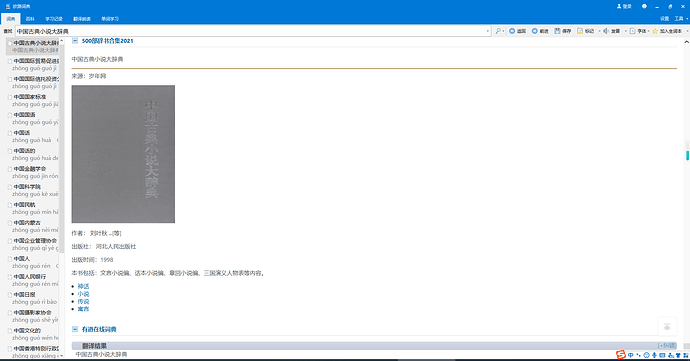Collapse the 500部辞书合集2021 section

click(x=75, y=41)
